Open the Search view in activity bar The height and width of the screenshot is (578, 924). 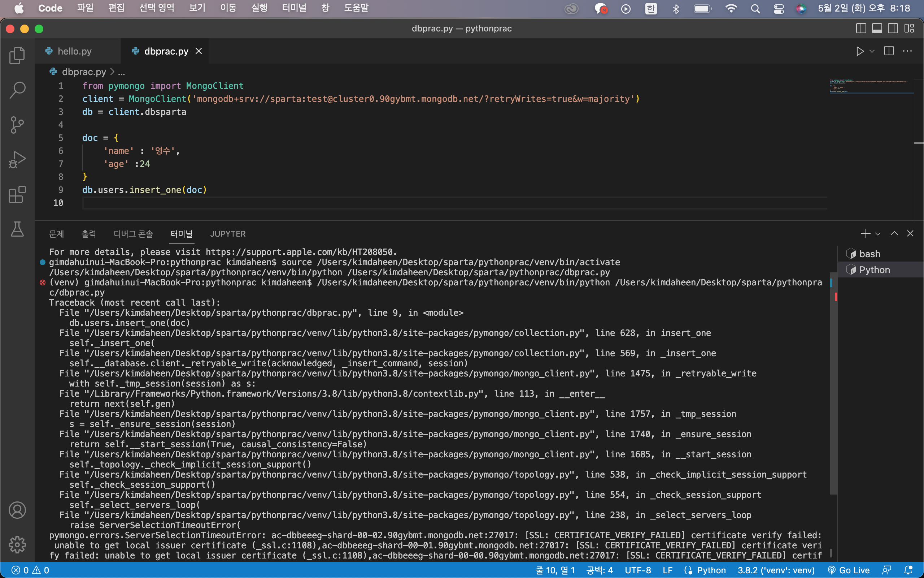[17, 90]
